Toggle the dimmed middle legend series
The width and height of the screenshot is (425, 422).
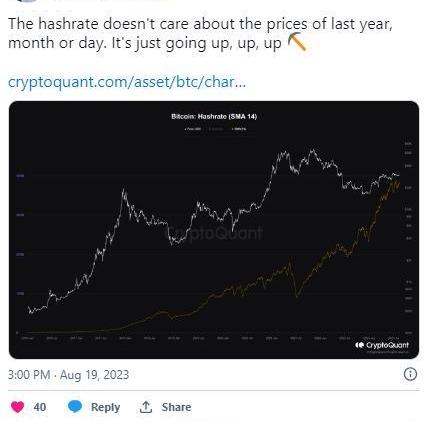coord(216,129)
